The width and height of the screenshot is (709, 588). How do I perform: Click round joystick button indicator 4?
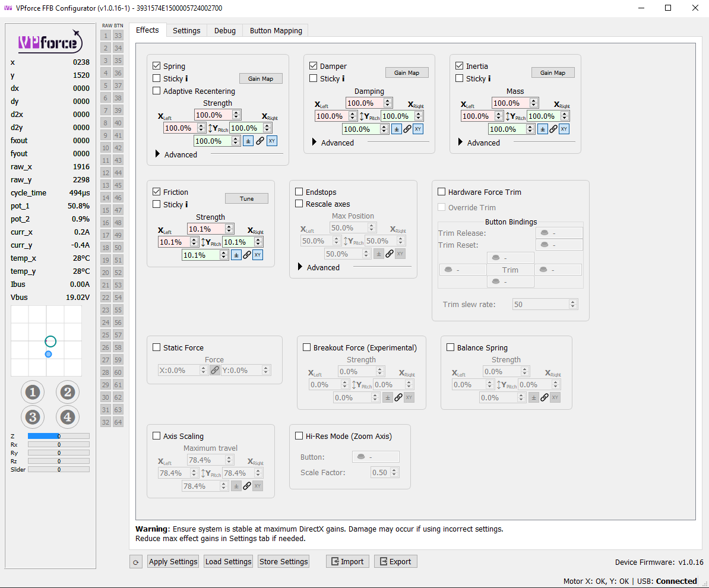pyautogui.click(x=68, y=417)
